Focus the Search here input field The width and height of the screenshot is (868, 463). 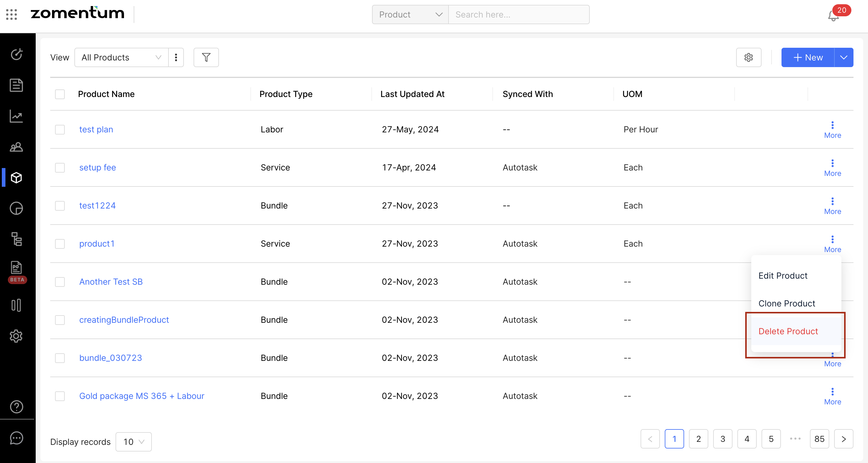pos(519,15)
